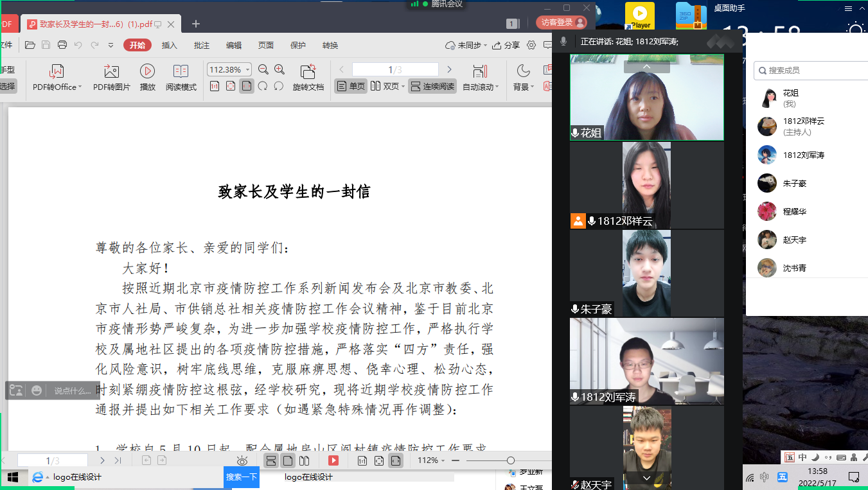This screenshot has height=490, width=868.
Task: Toggle 单页 single page view
Action: pos(351,86)
